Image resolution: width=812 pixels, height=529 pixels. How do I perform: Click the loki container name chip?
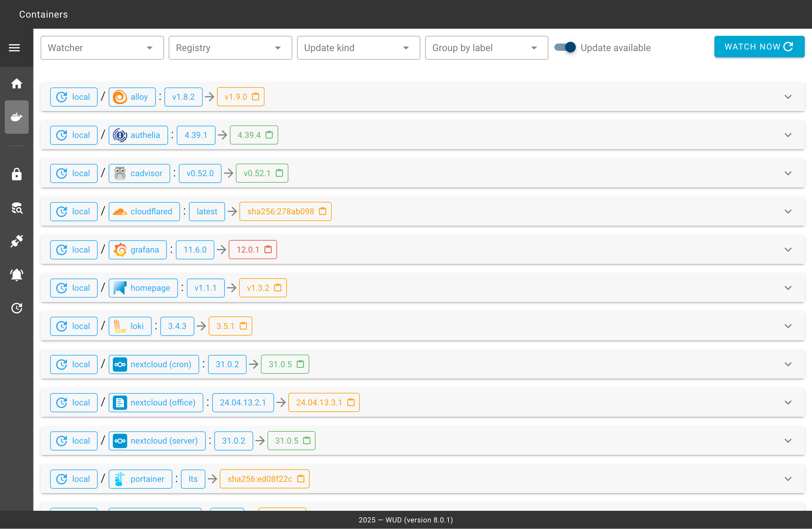(130, 326)
